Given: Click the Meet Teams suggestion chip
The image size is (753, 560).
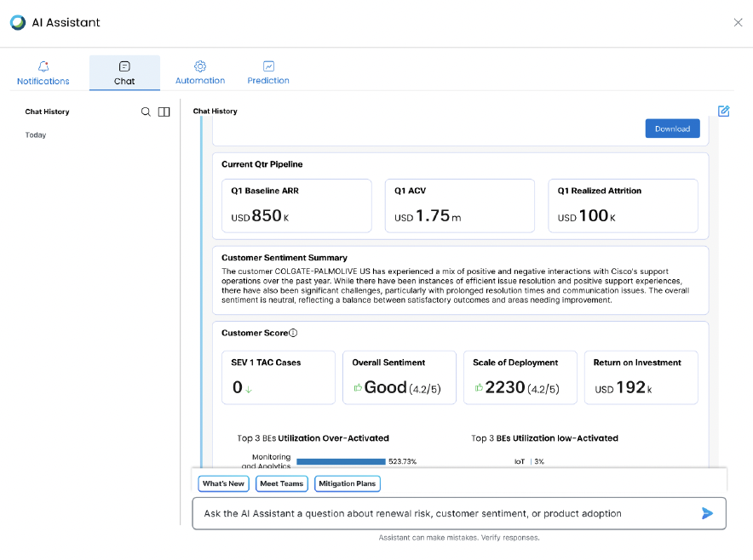Looking at the screenshot, I should (281, 483).
